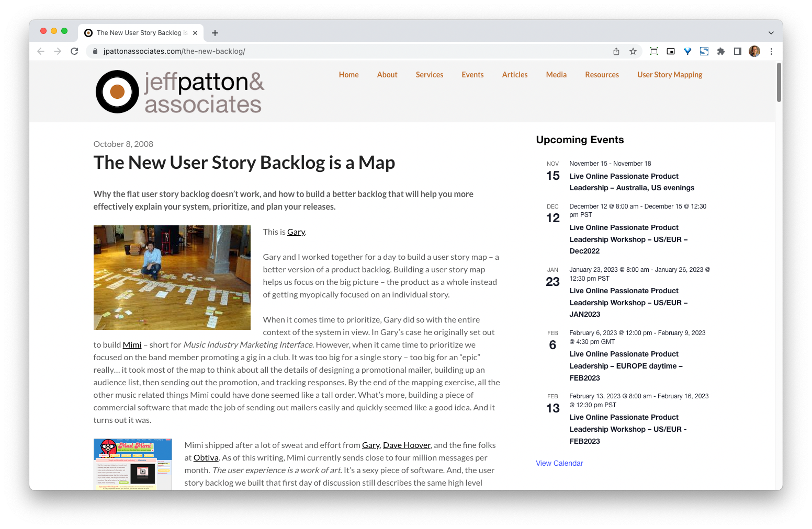This screenshot has height=529, width=812.
Task: Open the View Calendar link
Action: (x=559, y=463)
